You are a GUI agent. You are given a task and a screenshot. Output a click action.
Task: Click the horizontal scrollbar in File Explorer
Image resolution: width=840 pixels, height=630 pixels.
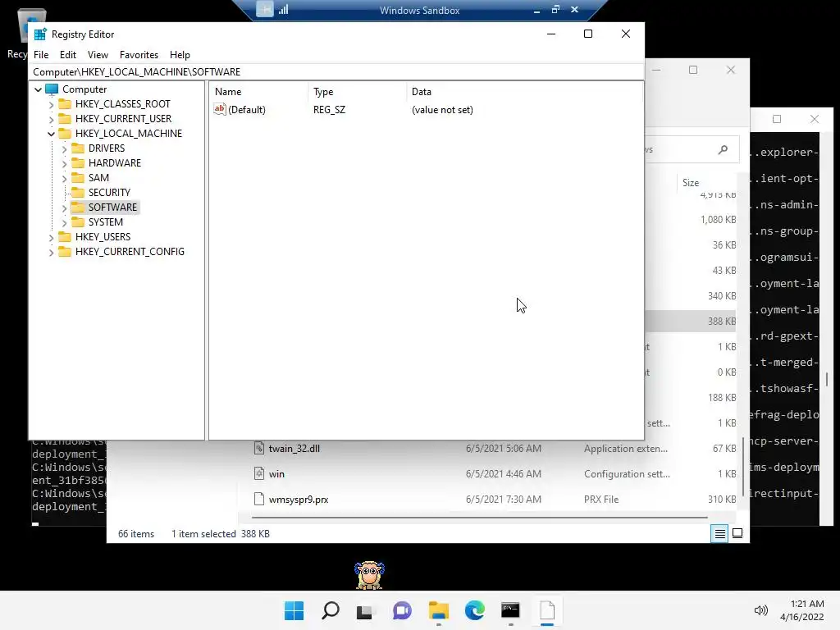[479, 518]
